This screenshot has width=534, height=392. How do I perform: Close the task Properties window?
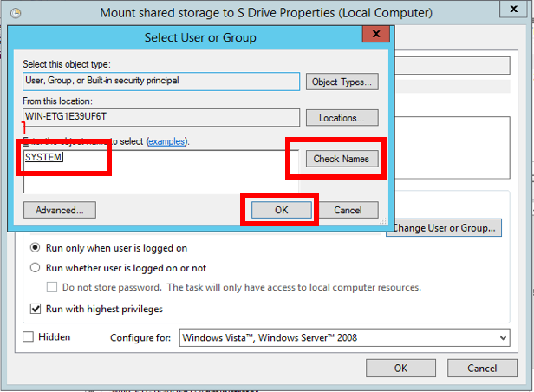pos(513,9)
